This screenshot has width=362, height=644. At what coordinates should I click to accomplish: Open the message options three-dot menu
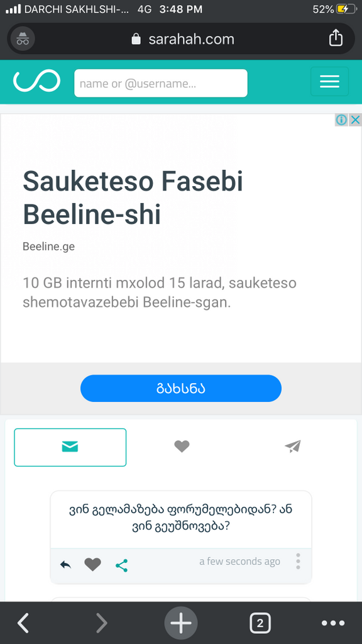click(299, 561)
